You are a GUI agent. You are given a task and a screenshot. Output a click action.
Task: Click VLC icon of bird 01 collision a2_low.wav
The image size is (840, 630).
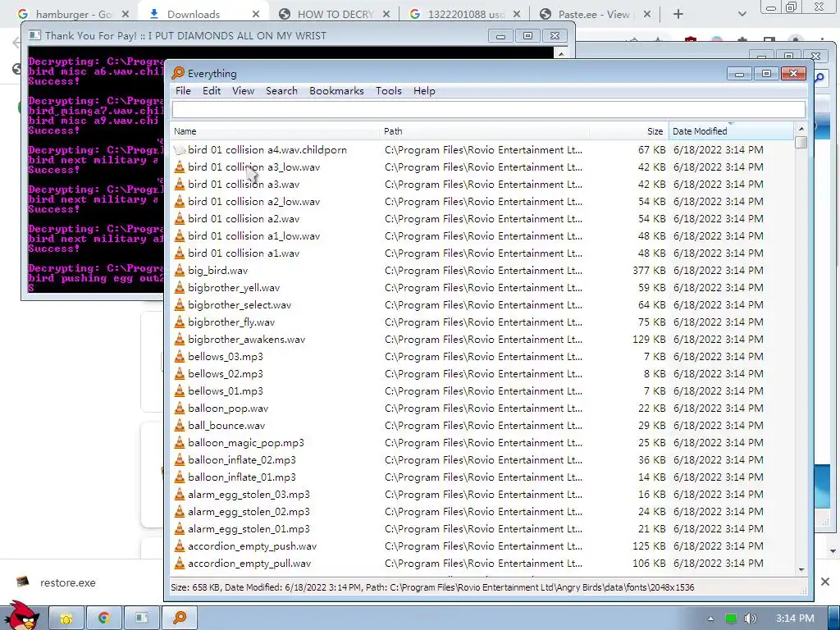tap(180, 202)
